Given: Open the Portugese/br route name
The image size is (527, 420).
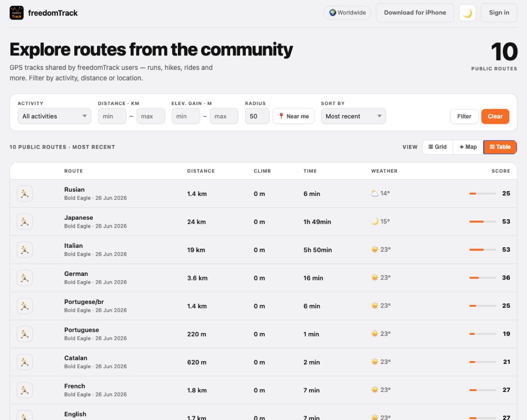Looking at the screenshot, I should click(x=84, y=302).
